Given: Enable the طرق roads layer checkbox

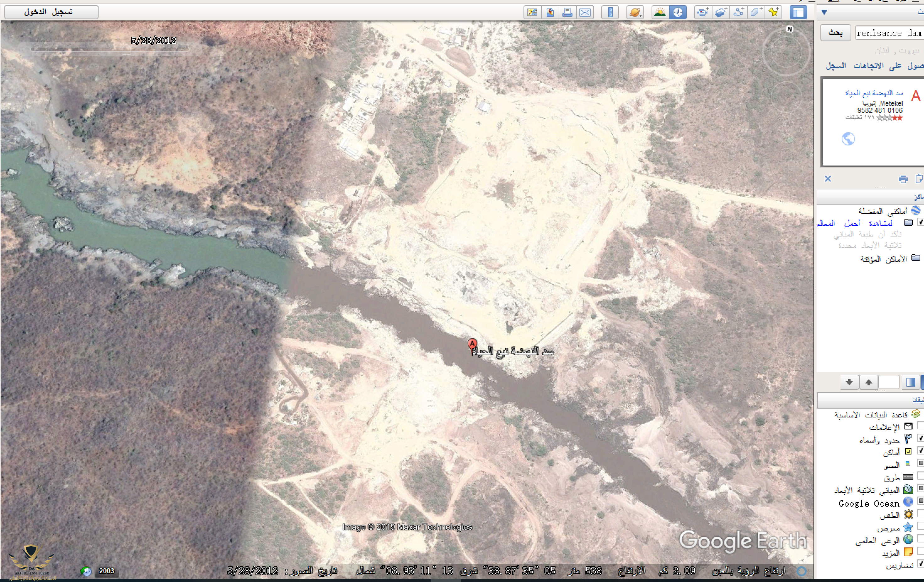Looking at the screenshot, I should [920, 476].
